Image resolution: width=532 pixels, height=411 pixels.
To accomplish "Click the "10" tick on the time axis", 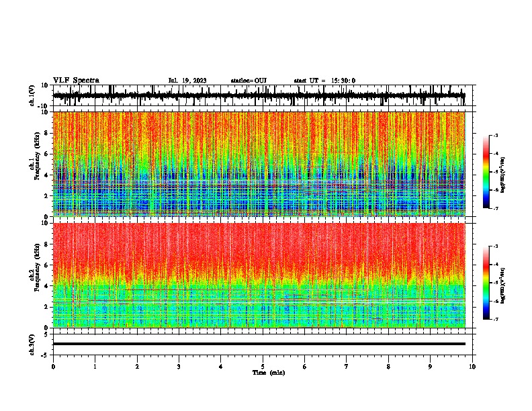I will (x=472, y=367).
